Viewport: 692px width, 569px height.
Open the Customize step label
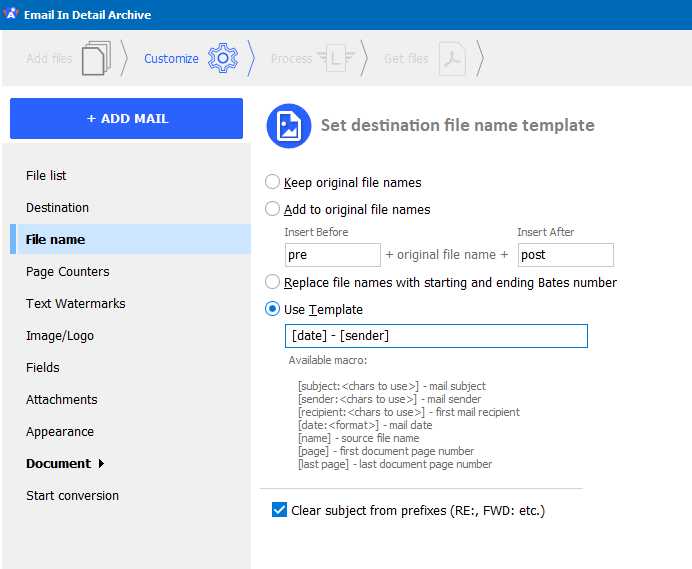(171, 58)
